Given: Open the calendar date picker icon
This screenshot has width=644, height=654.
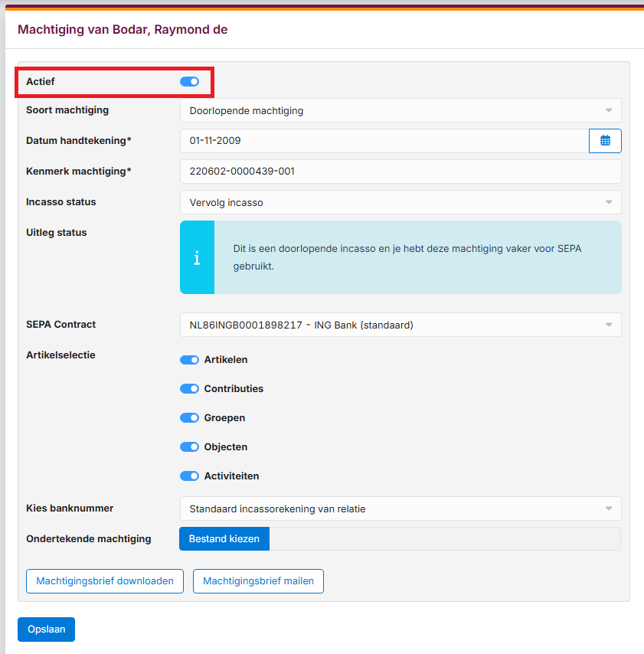Looking at the screenshot, I should (x=605, y=141).
